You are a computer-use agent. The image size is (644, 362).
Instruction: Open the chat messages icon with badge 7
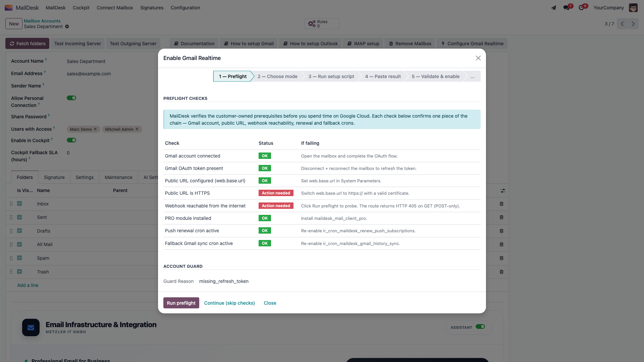coord(566,8)
